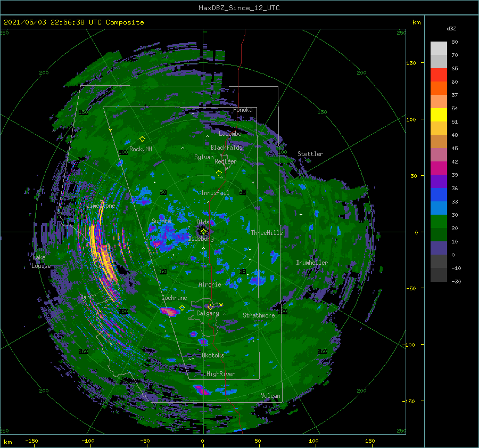Click the Didsbury label
Viewport: 479px width, 448px height.
(201, 239)
